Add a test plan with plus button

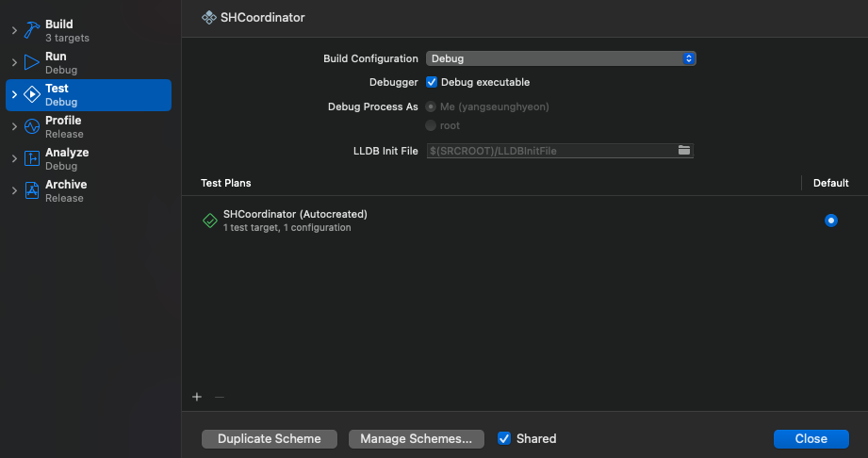click(x=197, y=397)
